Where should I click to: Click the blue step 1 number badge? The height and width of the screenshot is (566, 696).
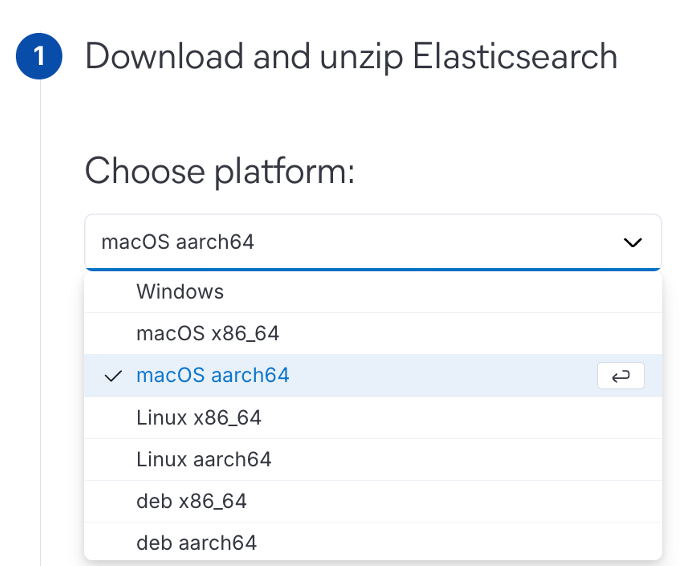point(39,56)
